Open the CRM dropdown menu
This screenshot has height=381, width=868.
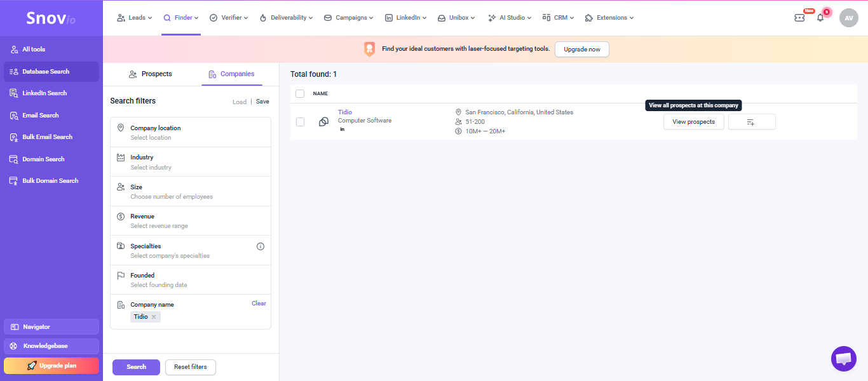click(x=559, y=18)
